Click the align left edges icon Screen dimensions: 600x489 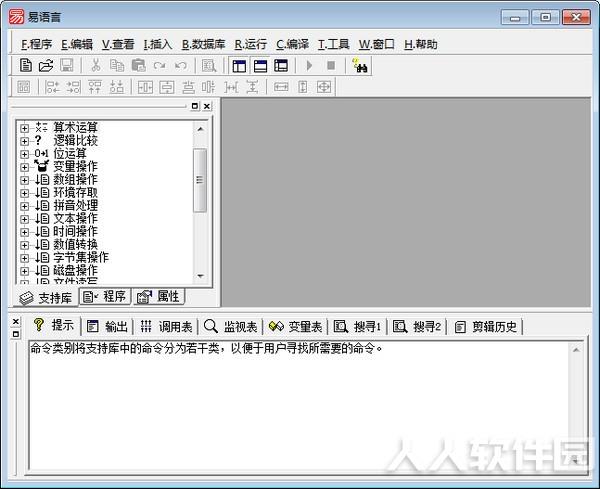click(x=52, y=87)
